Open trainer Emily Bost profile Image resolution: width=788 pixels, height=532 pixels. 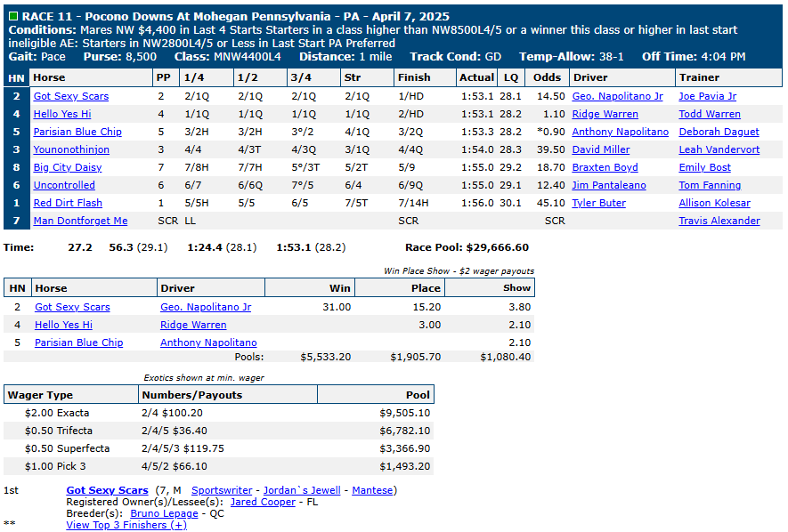click(704, 167)
